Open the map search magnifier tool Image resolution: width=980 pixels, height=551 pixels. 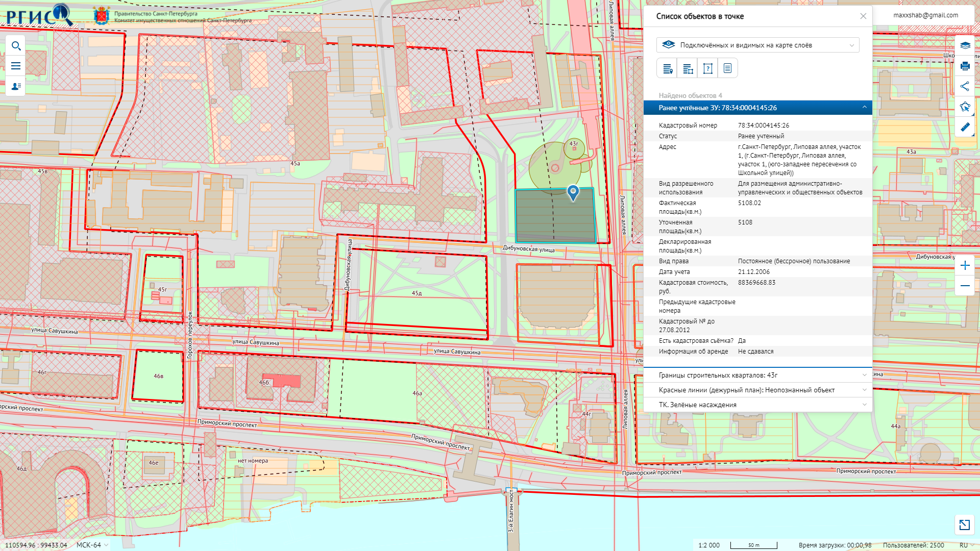(x=16, y=46)
